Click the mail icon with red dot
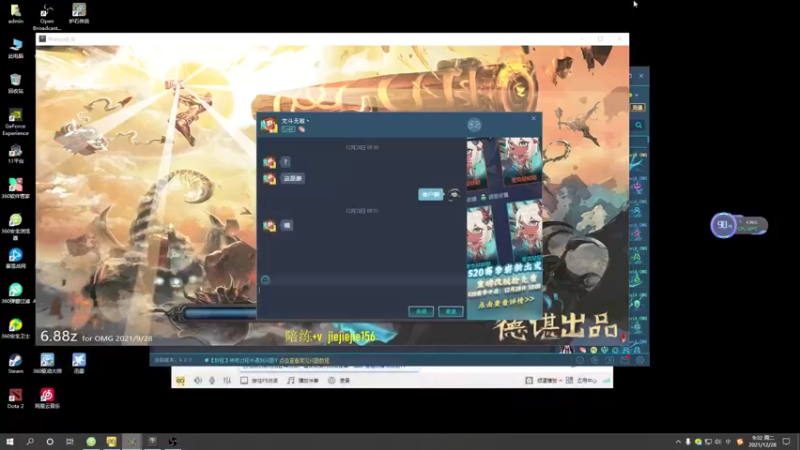The height and width of the screenshot is (450, 800). (x=625, y=360)
